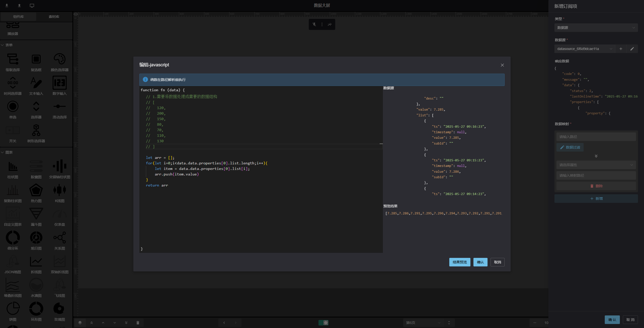Choose the 旭日图 sunburst chart component
The width and height of the screenshot is (644, 328).
pyautogui.click(x=36, y=238)
